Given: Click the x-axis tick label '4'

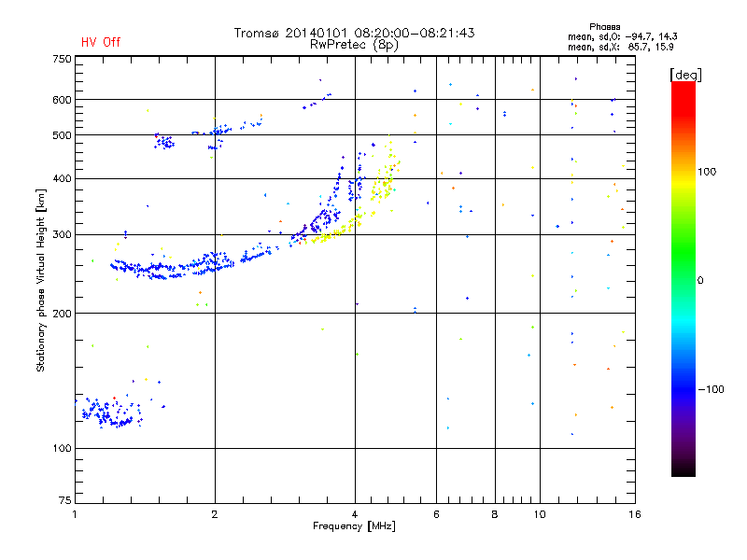Looking at the screenshot, I should pyautogui.click(x=355, y=514).
